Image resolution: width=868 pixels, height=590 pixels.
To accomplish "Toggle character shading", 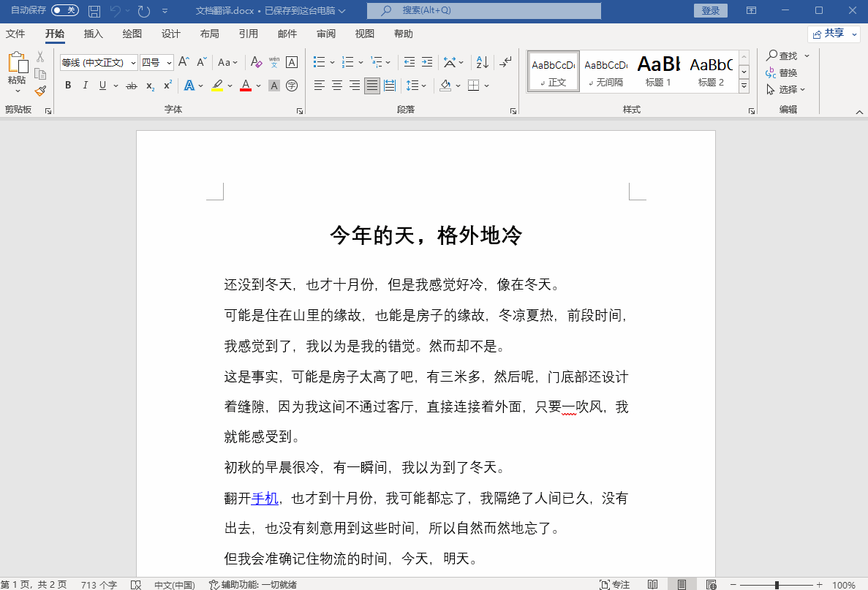I will pos(274,86).
